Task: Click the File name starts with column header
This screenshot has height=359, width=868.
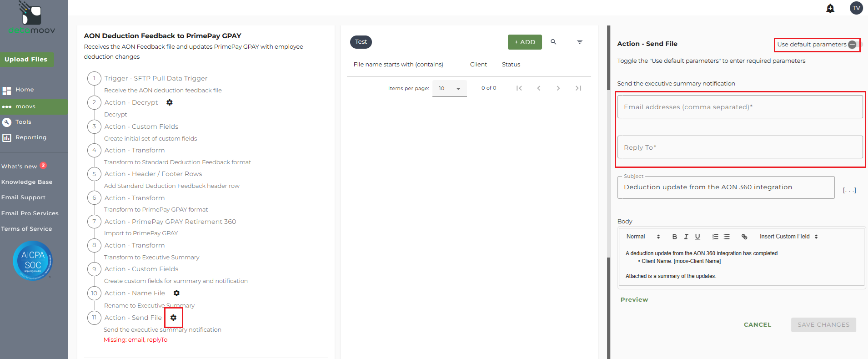Action: [398, 65]
